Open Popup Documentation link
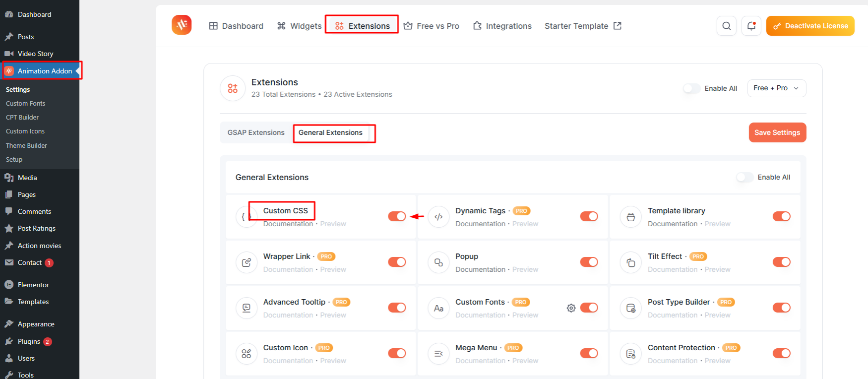Viewport: 868px width, 379px height. click(480, 269)
